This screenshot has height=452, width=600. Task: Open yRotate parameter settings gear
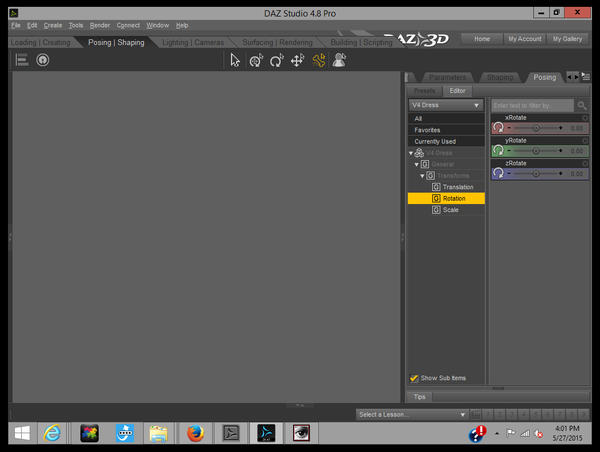(x=585, y=140)
